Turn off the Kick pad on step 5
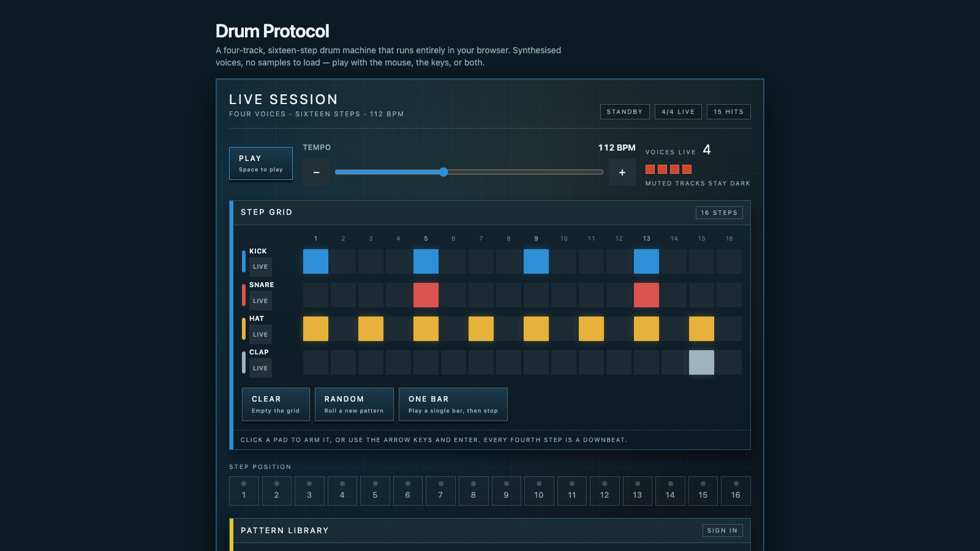The width and height of the screenshot is (980, 551). (426, 261)
